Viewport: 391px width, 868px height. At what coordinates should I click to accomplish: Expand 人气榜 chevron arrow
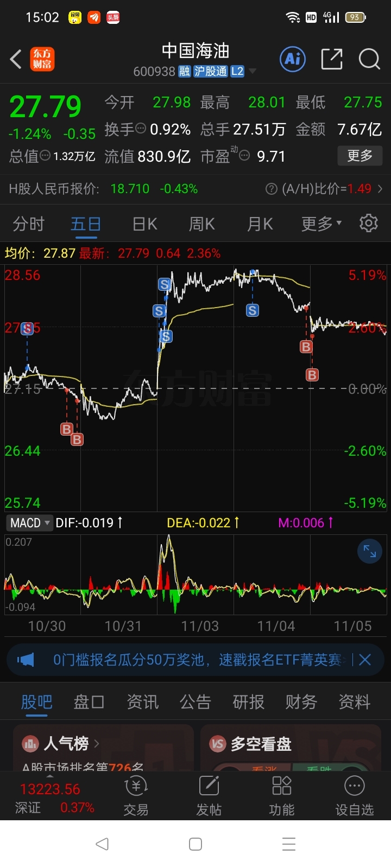click(x=97, y=743)
